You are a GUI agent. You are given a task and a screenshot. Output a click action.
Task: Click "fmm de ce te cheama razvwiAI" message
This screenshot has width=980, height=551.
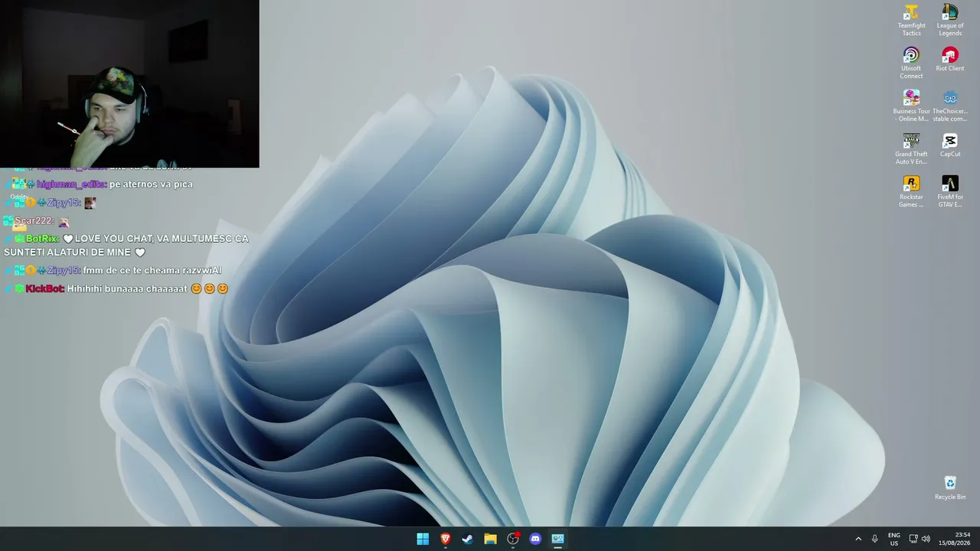pyautogui.click(x=152, y=270)
